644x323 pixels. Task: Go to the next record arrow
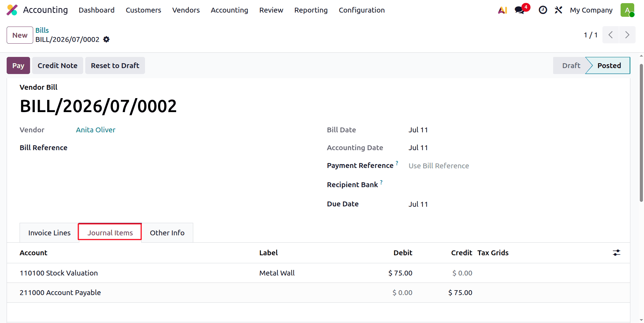point(627,35)
